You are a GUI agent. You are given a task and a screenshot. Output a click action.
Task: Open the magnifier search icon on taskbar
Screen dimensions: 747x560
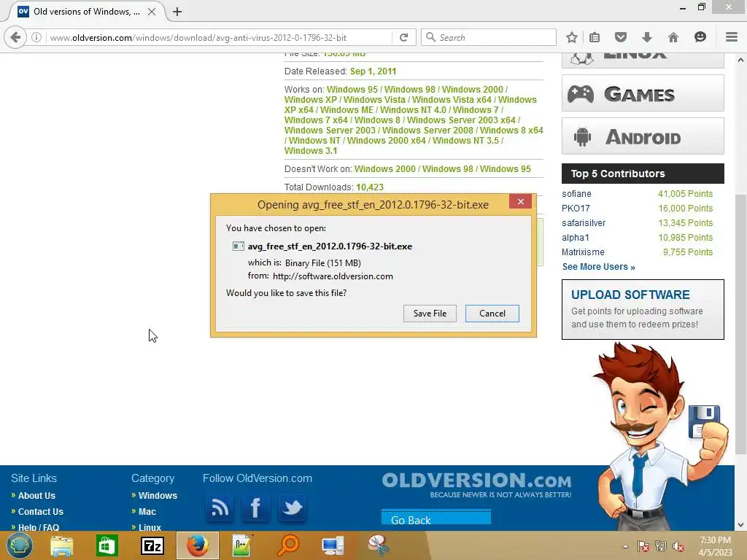[x=287, y=545]
